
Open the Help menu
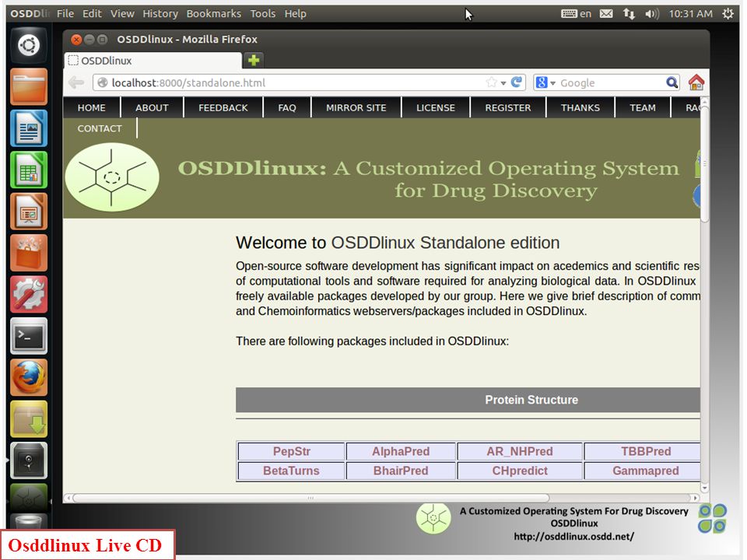296,14
